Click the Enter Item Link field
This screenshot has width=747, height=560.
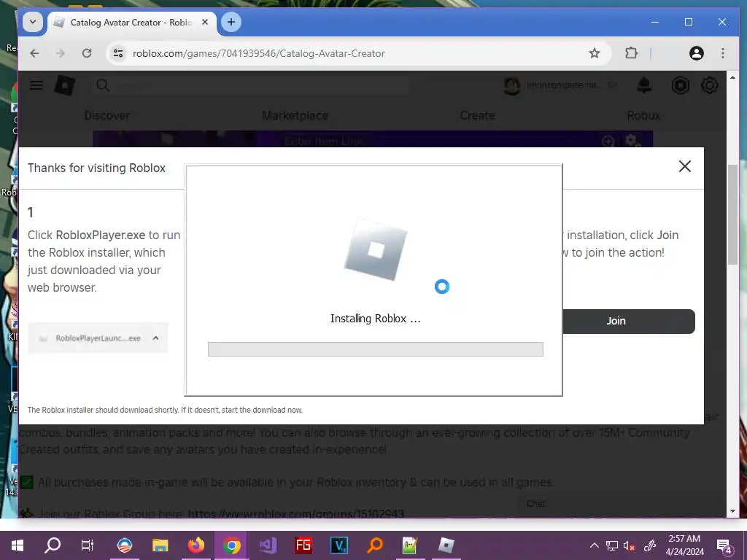324,141
